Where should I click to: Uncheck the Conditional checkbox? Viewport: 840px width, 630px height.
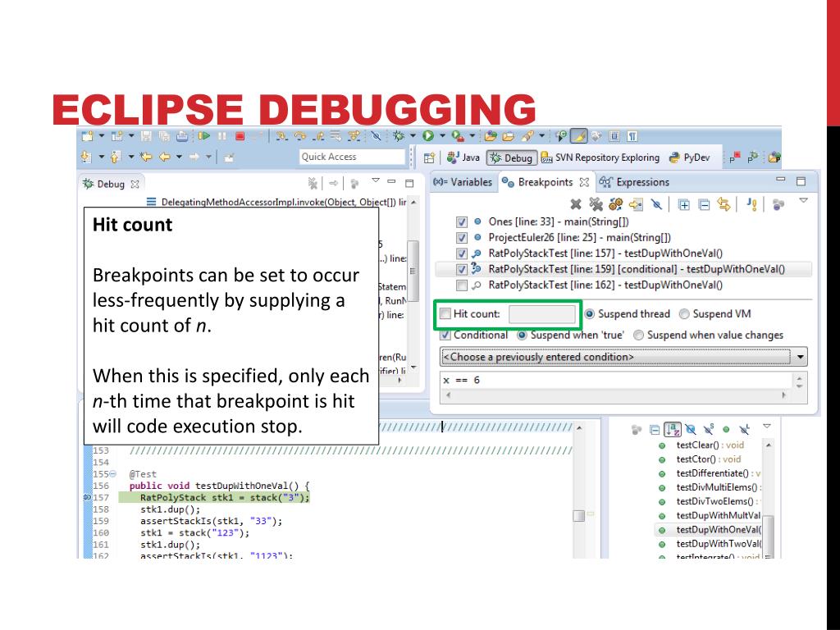click(x=445, y=336)
